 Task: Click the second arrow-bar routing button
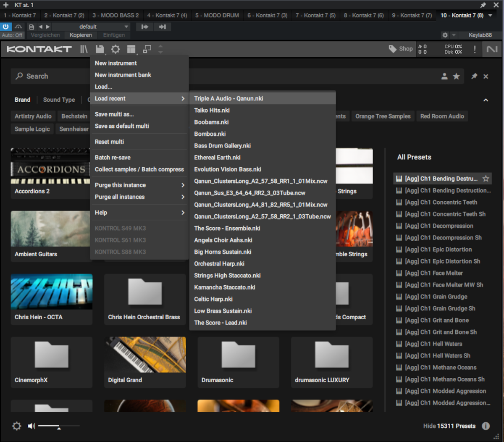pyautogui.click(x=162, y=26)
